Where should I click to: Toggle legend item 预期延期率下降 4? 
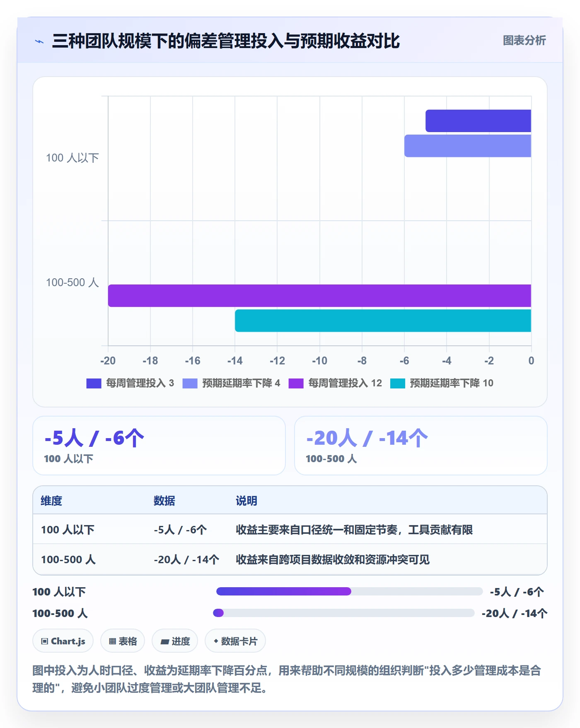click(231, 383)
